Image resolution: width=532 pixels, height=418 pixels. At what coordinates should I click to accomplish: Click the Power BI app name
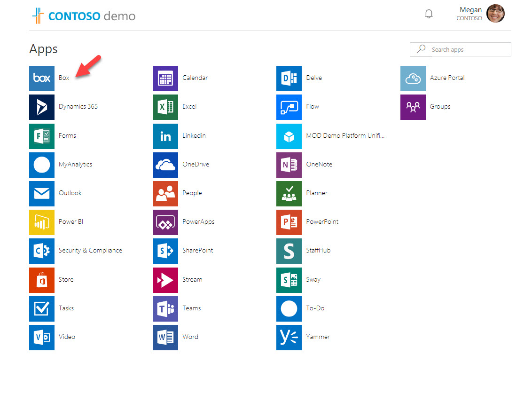[x=71, y=221]
